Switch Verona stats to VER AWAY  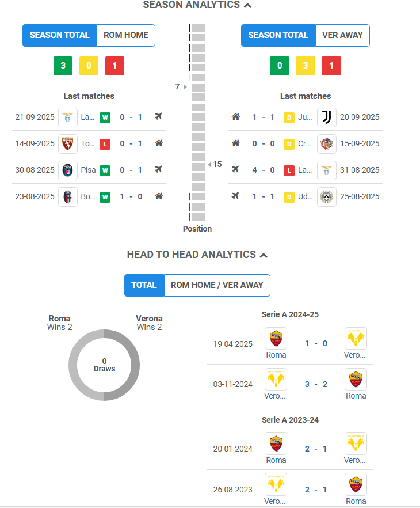[342, 35]
